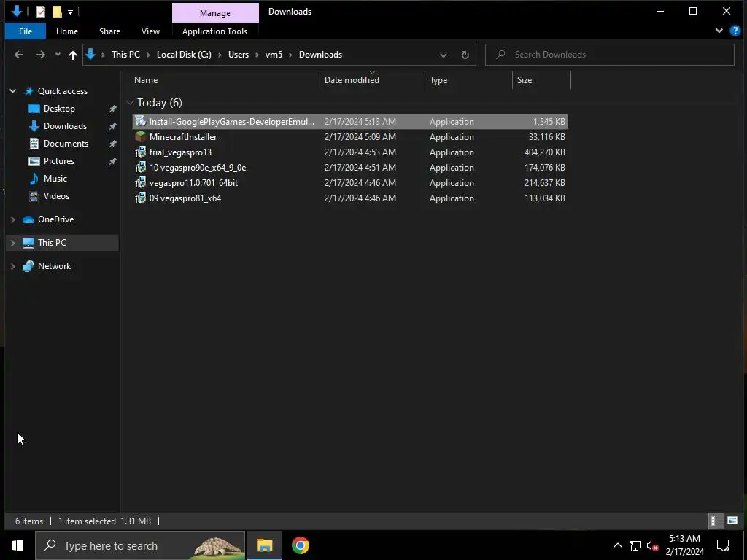The height and width of the screenshot is (560, 747).
Task: Click the MinecraftInstaller file name
Action: coord(183,136)
